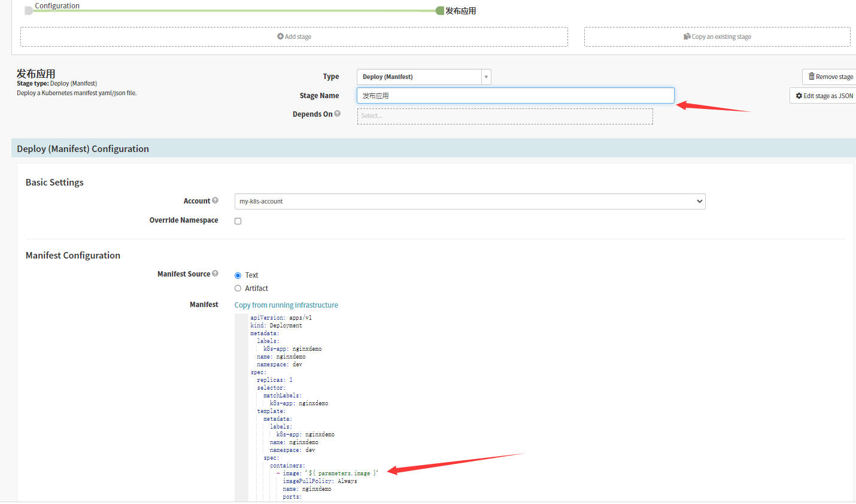The image size is (856, 504).
Task: Click Copy an existing stage
Action: (717, 37)
